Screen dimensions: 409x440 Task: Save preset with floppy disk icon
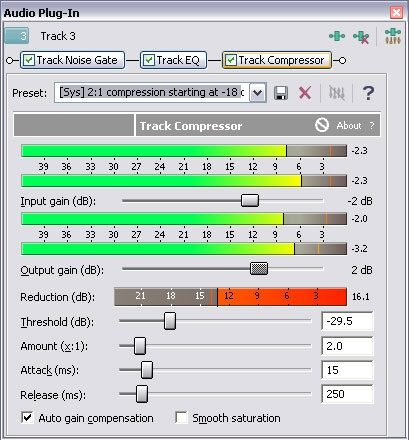click(x=281, y=93)
